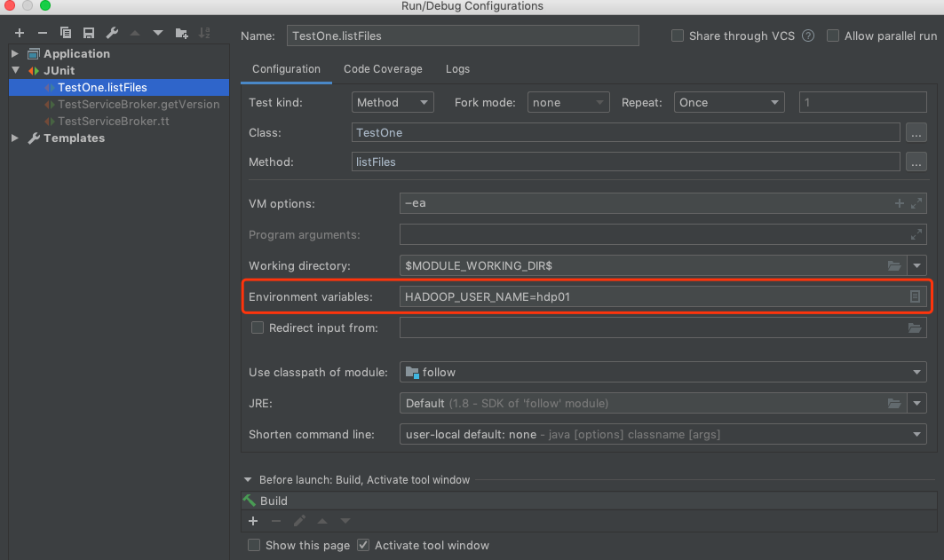944x560 pixels.
Task: Check the Allow parallel run option
Action: coord(833,35)
